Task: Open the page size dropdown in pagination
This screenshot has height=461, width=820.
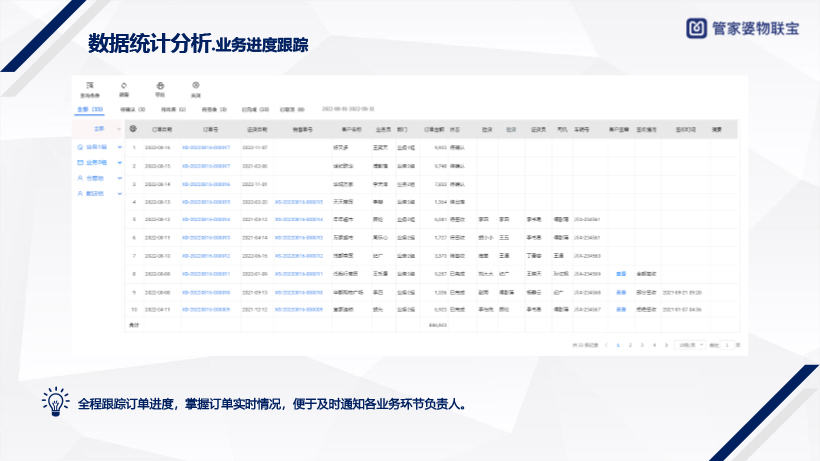Action: coord(691,344)
